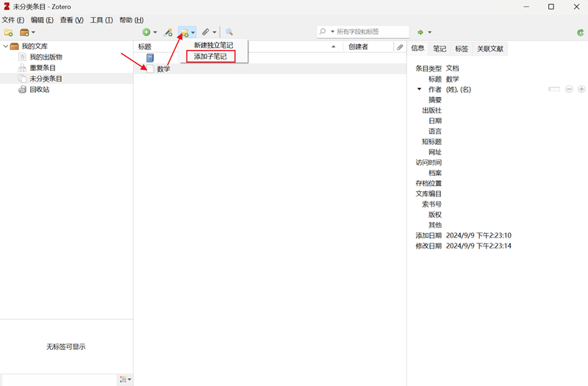Screen dimensions: 588x386
Task: Click the remove creator minus icon
Action: 569,89
